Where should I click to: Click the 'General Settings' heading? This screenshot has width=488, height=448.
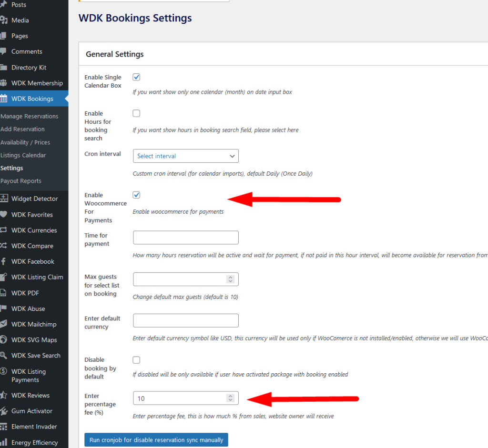pyautogui.click(x=114, y=54)
